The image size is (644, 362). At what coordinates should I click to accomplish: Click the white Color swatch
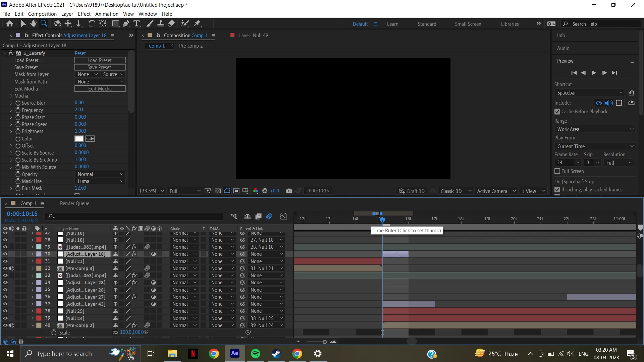tap(79, 139)
